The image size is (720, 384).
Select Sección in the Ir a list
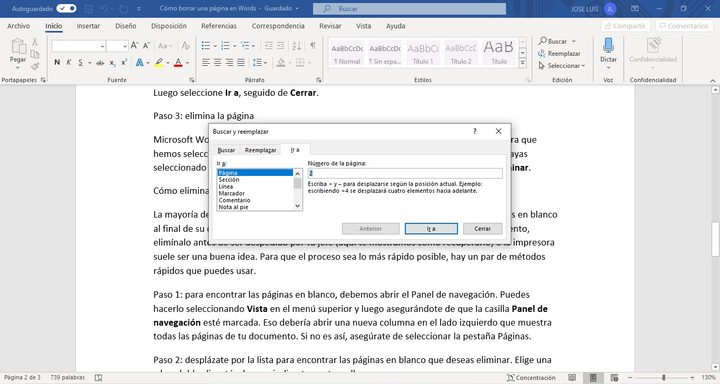pyautogui.click(x=229, y=180)
